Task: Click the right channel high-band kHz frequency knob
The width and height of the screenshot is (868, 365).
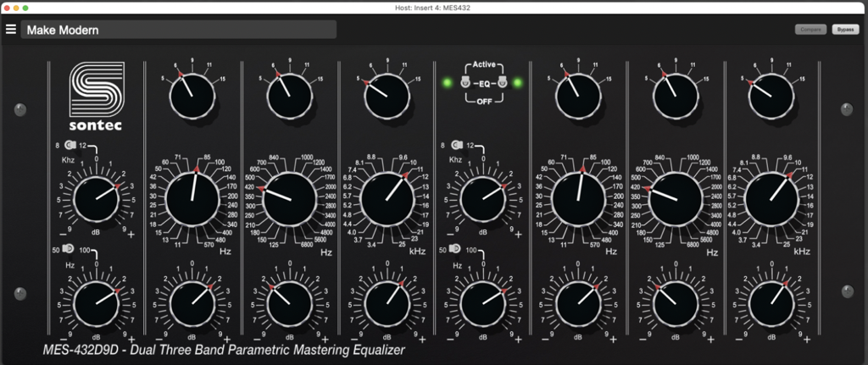Action: 771,200
